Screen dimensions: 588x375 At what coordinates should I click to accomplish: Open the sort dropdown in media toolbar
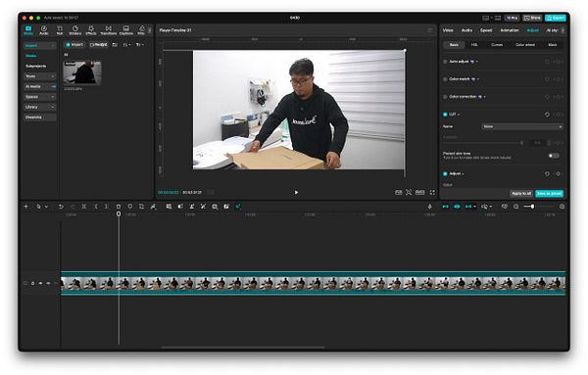[x=126, y=45]
